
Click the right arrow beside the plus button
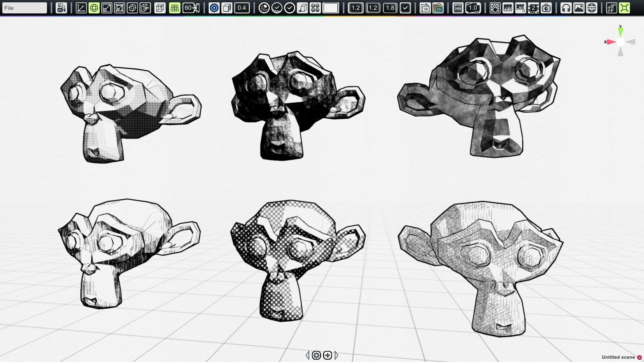tap(337, 356)
